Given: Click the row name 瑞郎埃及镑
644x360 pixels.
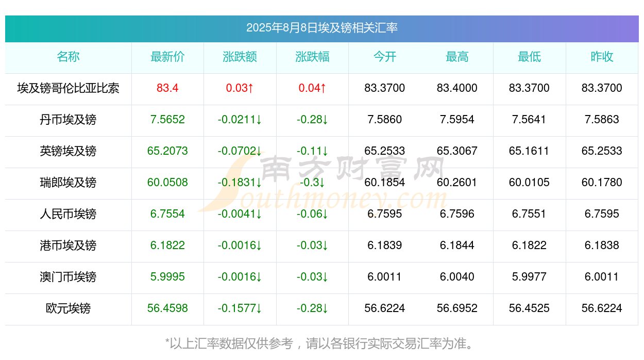Looking at the screenshot, I should point(68,183).
